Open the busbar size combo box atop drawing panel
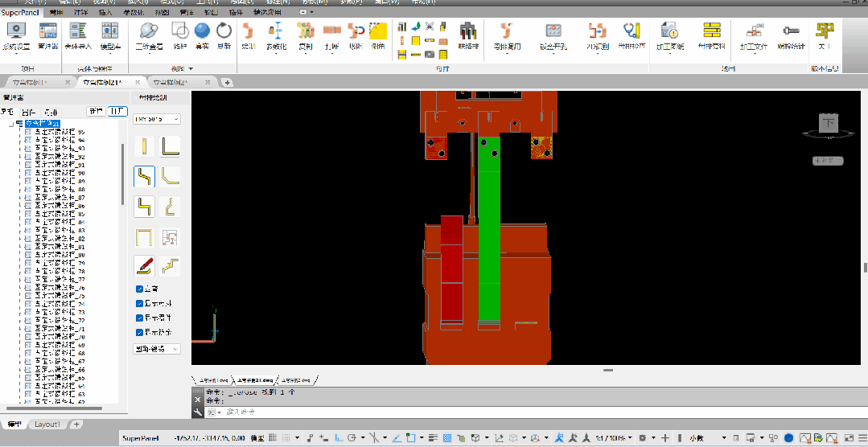Viewport: 868px width, 447px height. coord(157,119)
